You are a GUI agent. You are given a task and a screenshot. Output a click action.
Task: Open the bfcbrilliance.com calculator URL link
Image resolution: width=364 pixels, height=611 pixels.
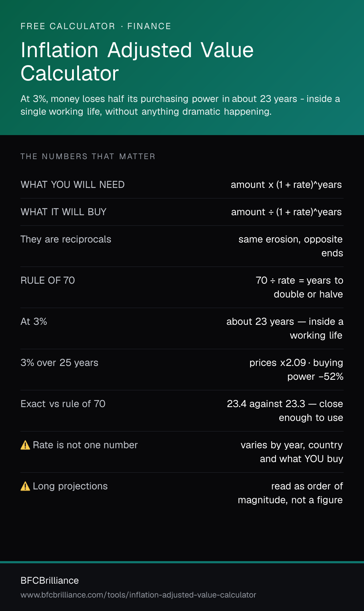(x=138, y=595)
